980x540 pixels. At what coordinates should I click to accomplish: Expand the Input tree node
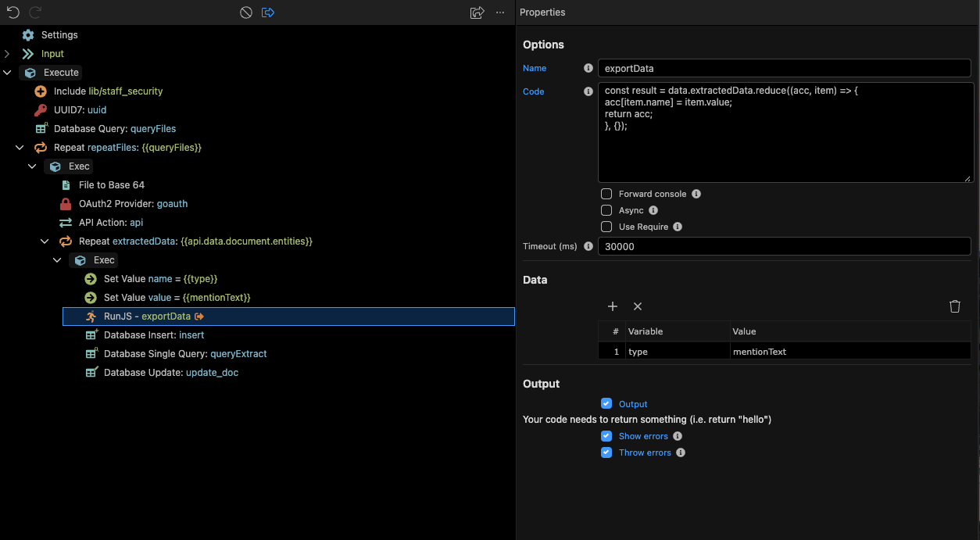[7, 54]
